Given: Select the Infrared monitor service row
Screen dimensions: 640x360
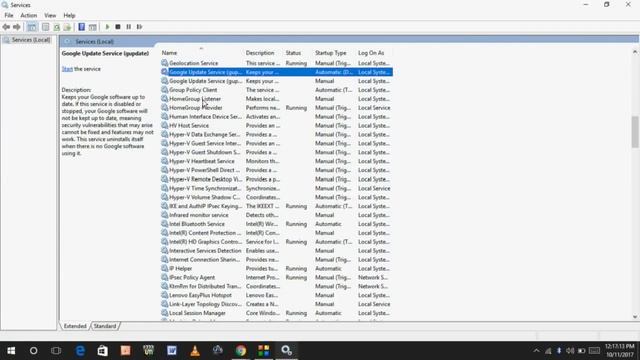Looking at the screenshot, I should pyautogui.click(x=276, y=215).
